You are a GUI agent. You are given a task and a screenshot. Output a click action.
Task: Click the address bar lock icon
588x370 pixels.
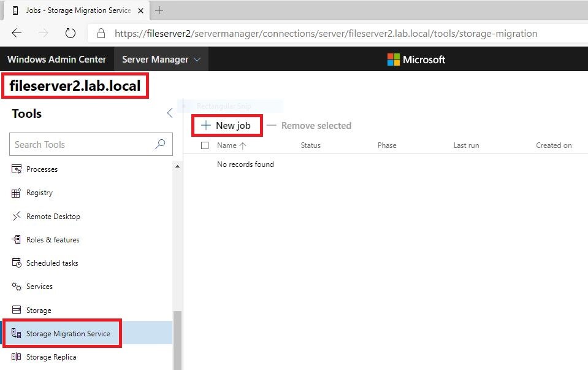[x=101, y=33]
